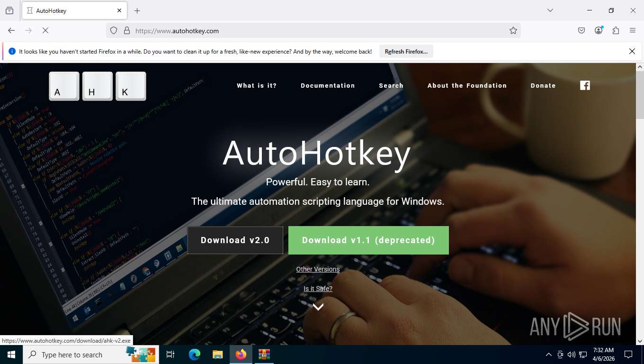Open the Extensions puzzle icon
644x364 pixels.
coord(616,30)
